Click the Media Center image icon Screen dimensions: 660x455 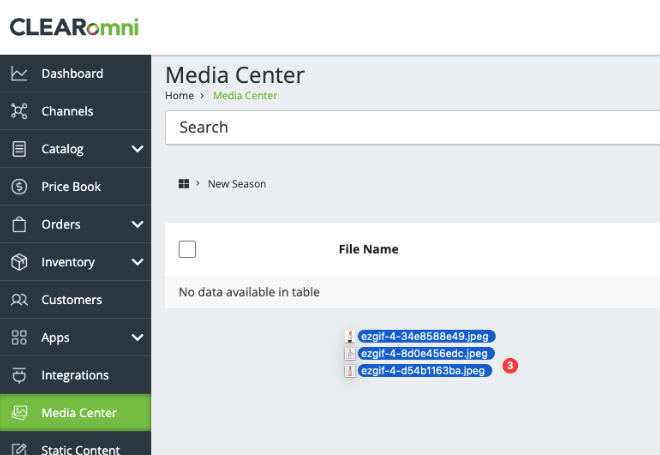19,412
